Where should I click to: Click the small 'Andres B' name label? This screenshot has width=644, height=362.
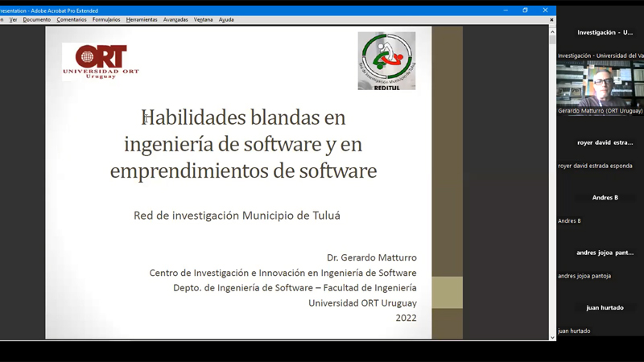tap(569, 220)
